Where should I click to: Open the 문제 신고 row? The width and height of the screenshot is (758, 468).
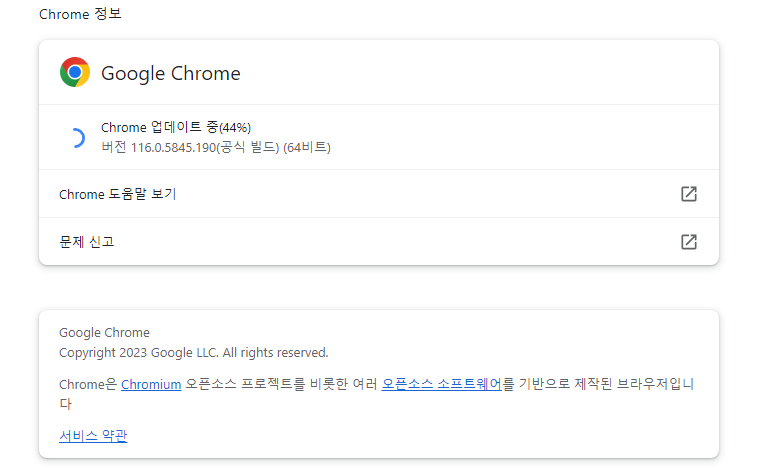pos(87,242)
